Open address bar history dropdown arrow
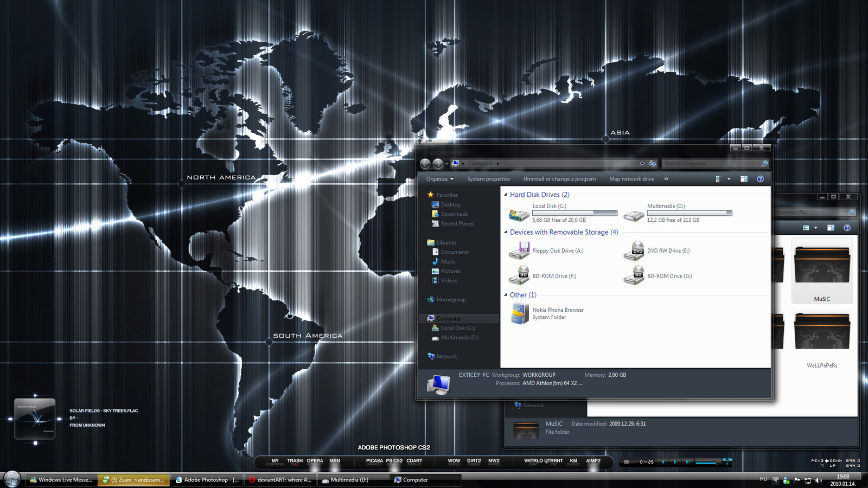This screenshot has height=488, width=868. coord(642,164)
